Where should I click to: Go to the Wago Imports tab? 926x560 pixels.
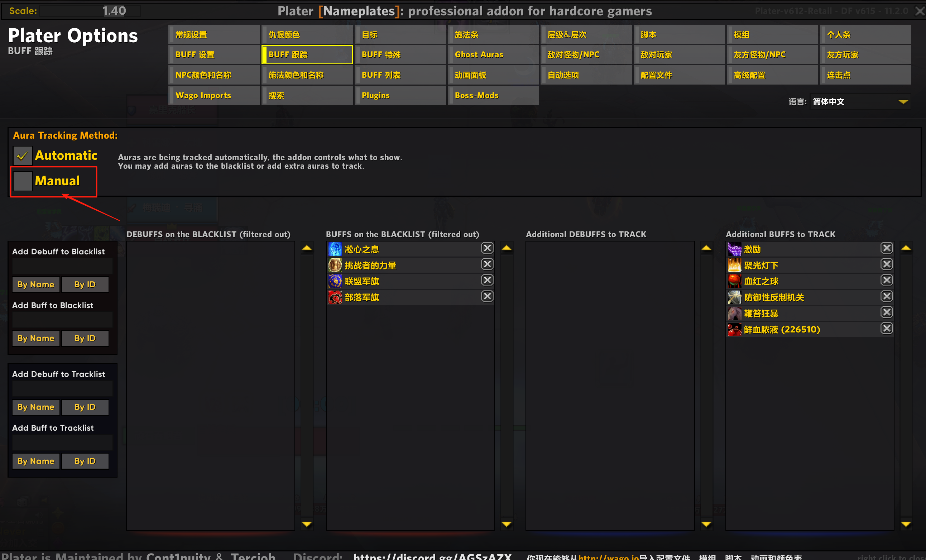214,95
